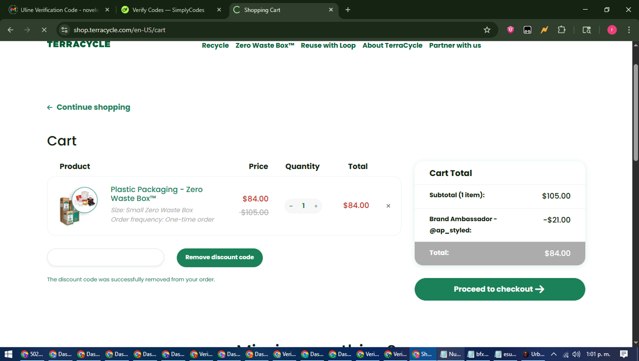Screen dimensions: 639x361
Task: Click the address bar URL
Action: (x=119, y=30)
